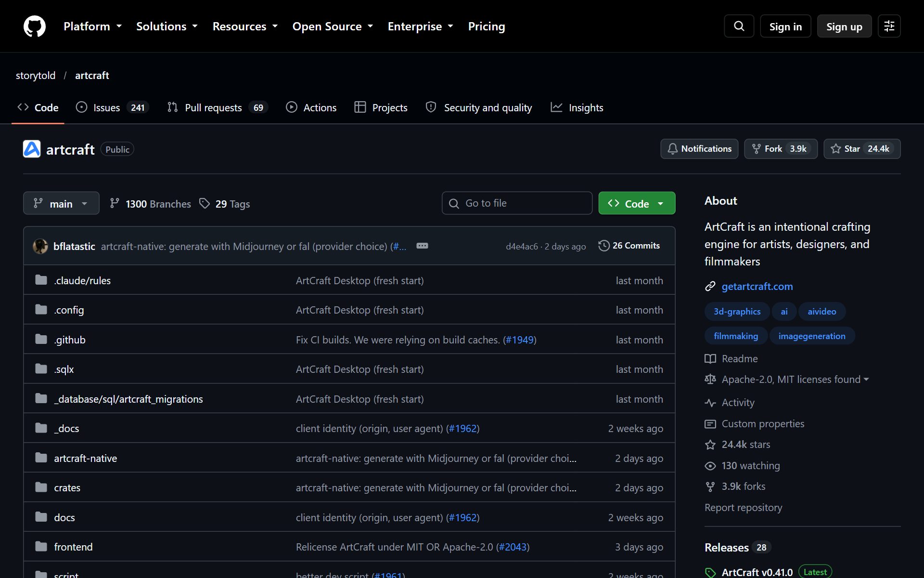
Task: Open the Insights tab
Action: click(x=577, y=107)
